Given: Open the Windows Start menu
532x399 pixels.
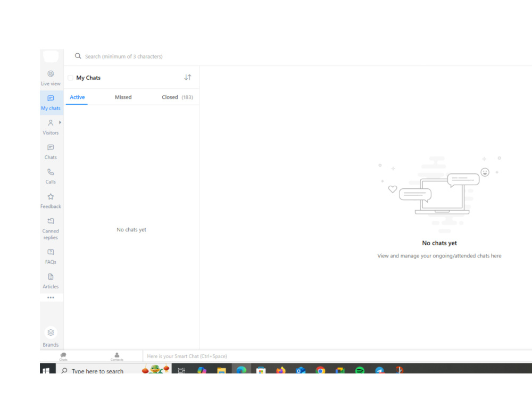Looking at the screenshot, I should coord(46,370).
